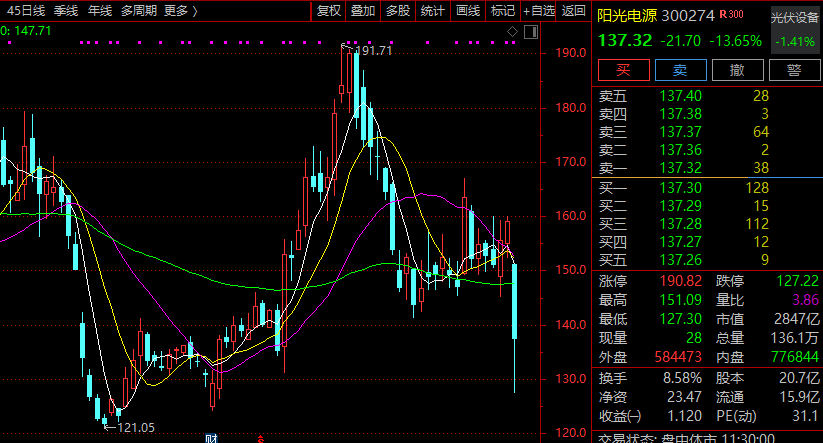Click the 190.0 price axis label

click(x=571, y=53)
